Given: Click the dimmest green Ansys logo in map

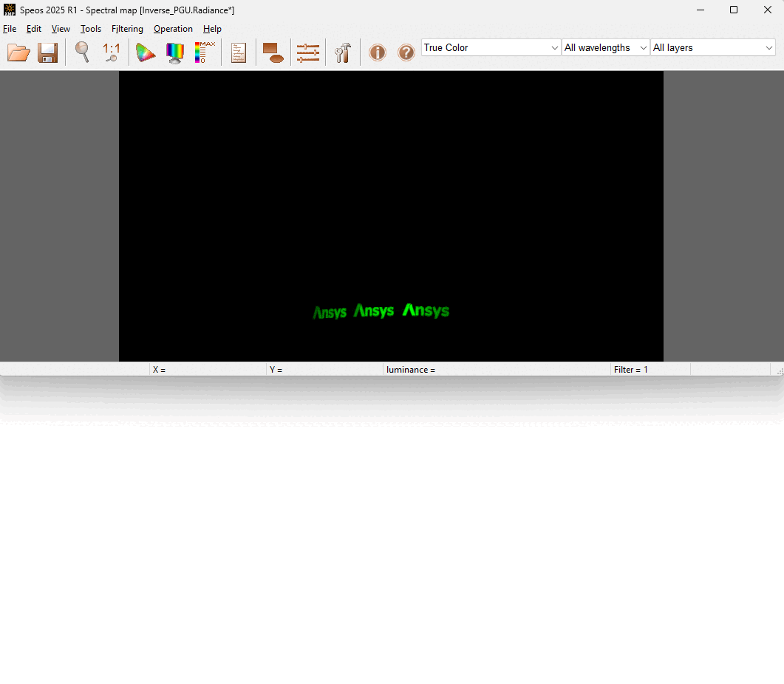Looking at the screenshot, I should pyautogui.click(x=330, y=313).
